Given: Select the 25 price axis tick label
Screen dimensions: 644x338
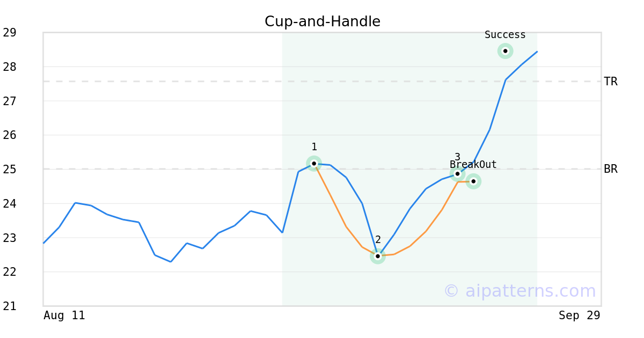Looking at the screenshot, I should pyautogui.click(x=10, y=170).
